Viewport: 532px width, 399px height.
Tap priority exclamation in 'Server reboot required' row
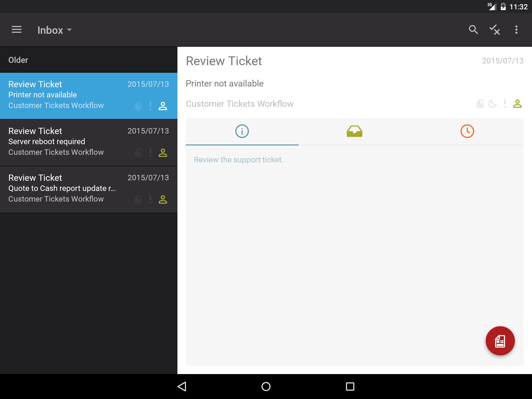(x=150, y=153)
